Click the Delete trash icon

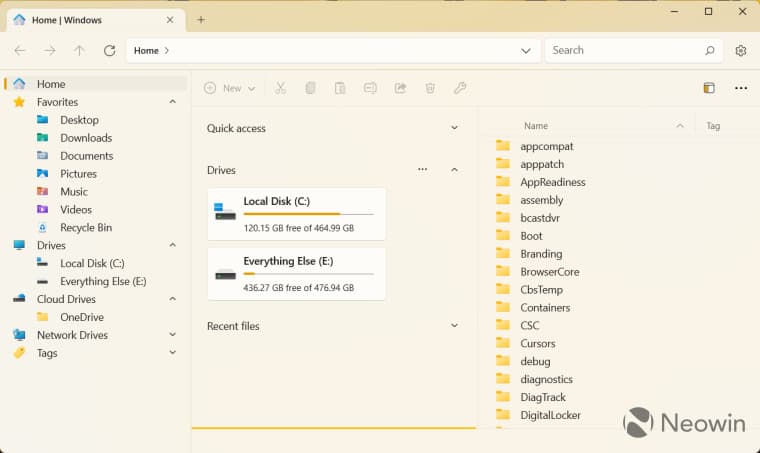(430, 88)
